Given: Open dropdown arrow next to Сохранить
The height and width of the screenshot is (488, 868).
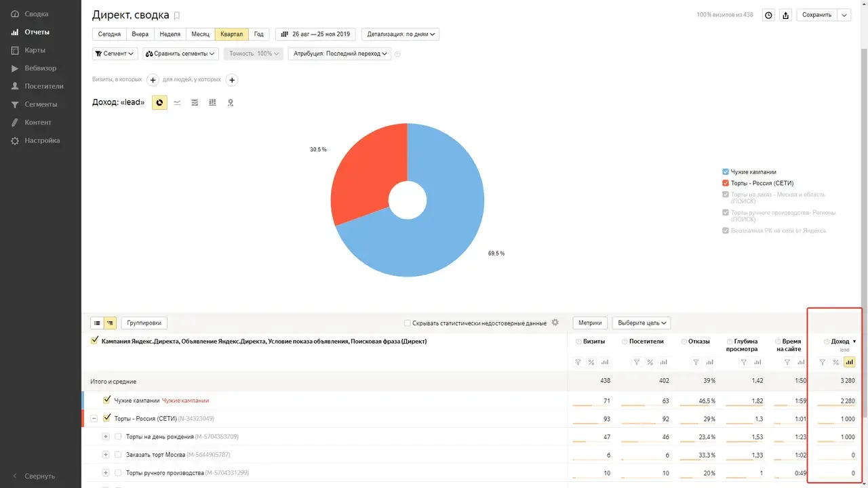Looking at the screenshot, I should (844, 15).
